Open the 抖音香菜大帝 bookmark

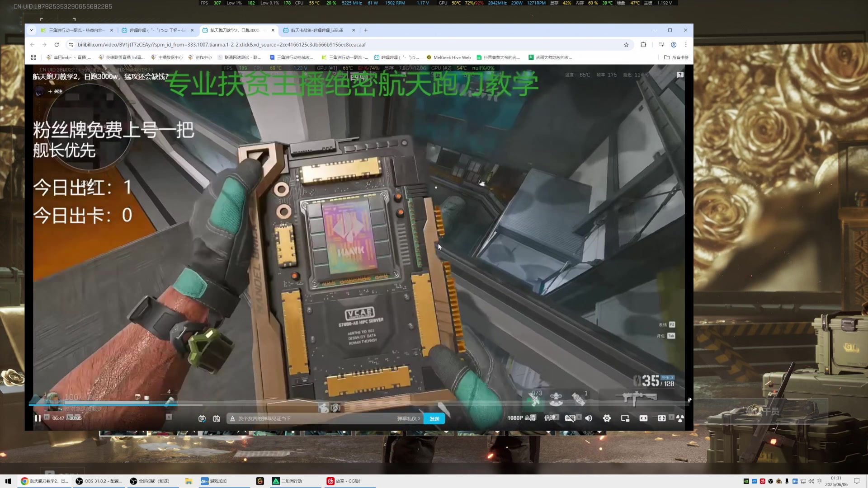point(498,57)
